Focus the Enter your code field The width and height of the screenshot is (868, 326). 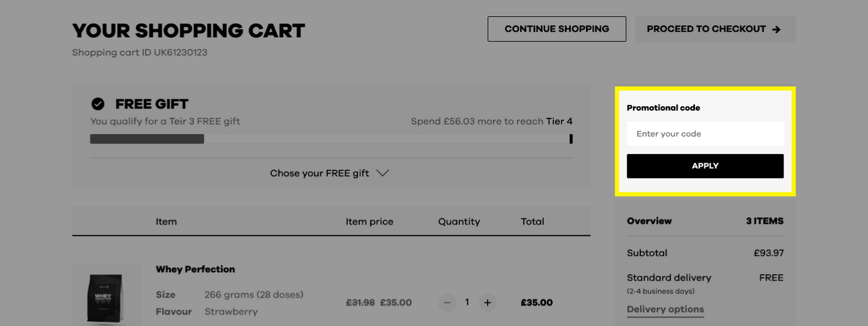coord(705,134)
